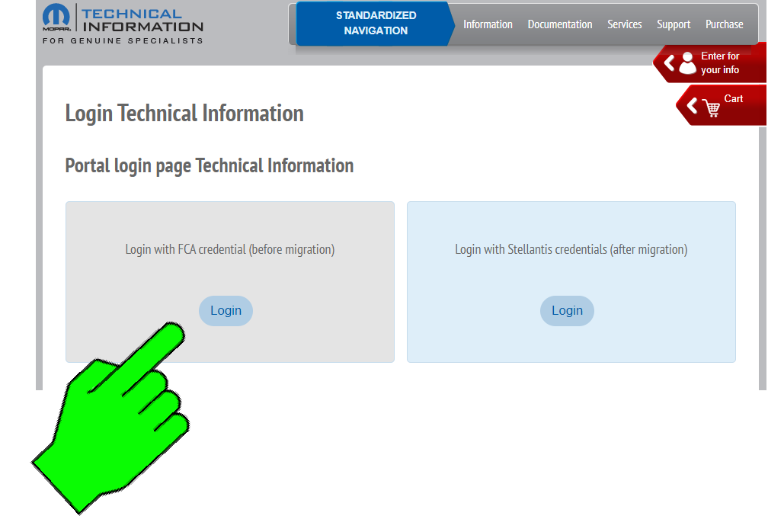Click the 'Login Technical Information' heading
Image resolution: width=768 pixels, height=532 pixels.
coord(184,114)
